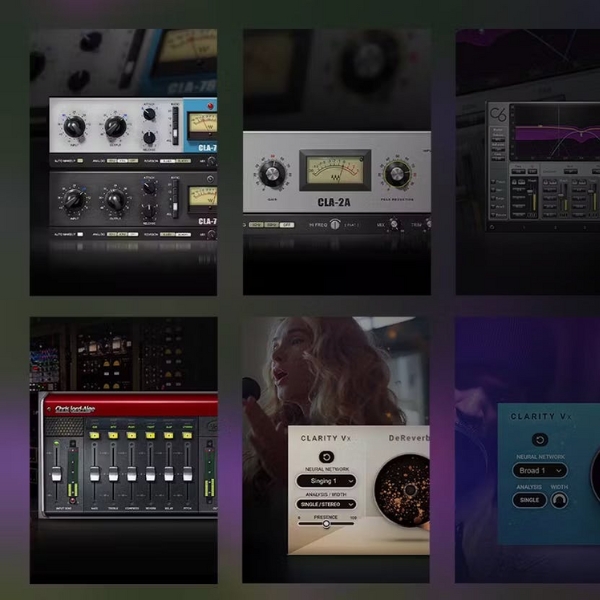Click the Gain knob on the CLA-2A
Image resolution: width=600 pixels, height=600 pixels.
272,174
